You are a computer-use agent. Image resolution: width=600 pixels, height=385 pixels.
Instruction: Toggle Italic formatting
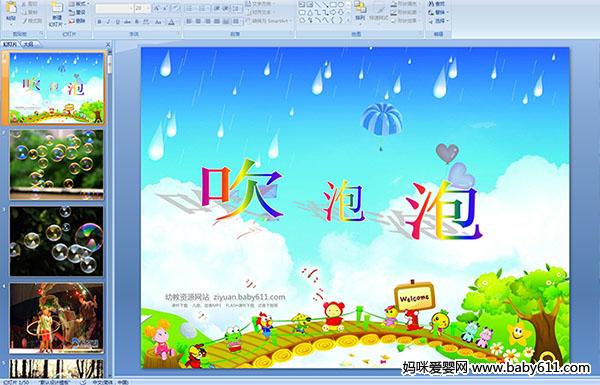[x=108, y=22]
